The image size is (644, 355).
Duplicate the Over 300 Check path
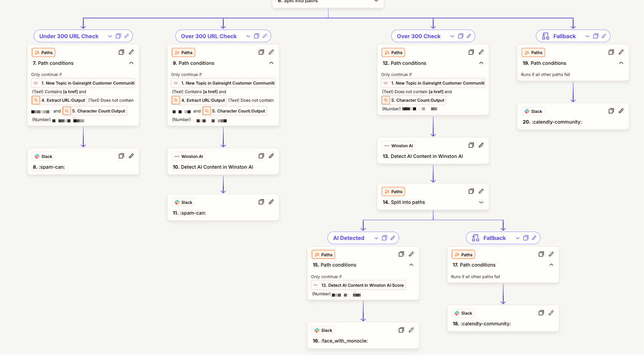click(460, 36)
